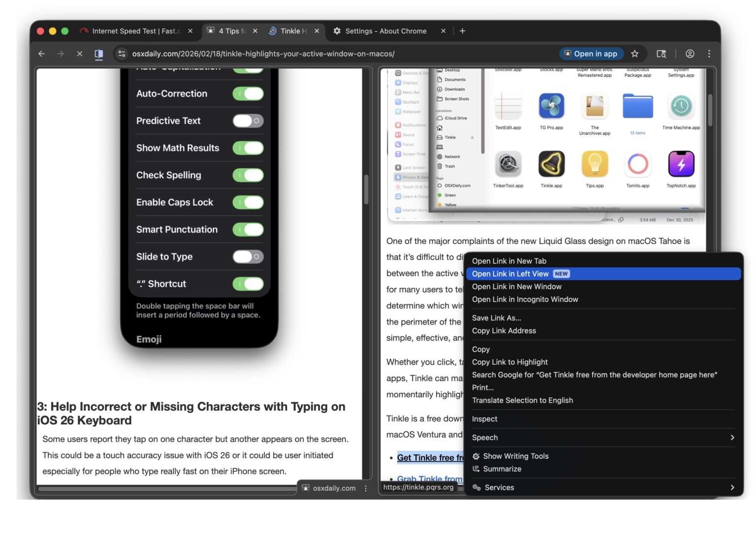Toggle the Auto-Correction switch
This screenshot has height=539, width=756.
248,94
